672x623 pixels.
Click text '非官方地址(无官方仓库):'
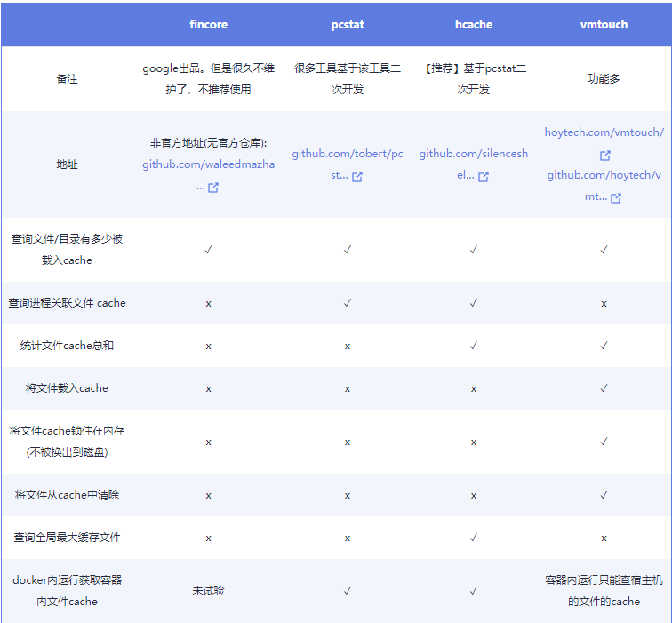pos(208,143)
